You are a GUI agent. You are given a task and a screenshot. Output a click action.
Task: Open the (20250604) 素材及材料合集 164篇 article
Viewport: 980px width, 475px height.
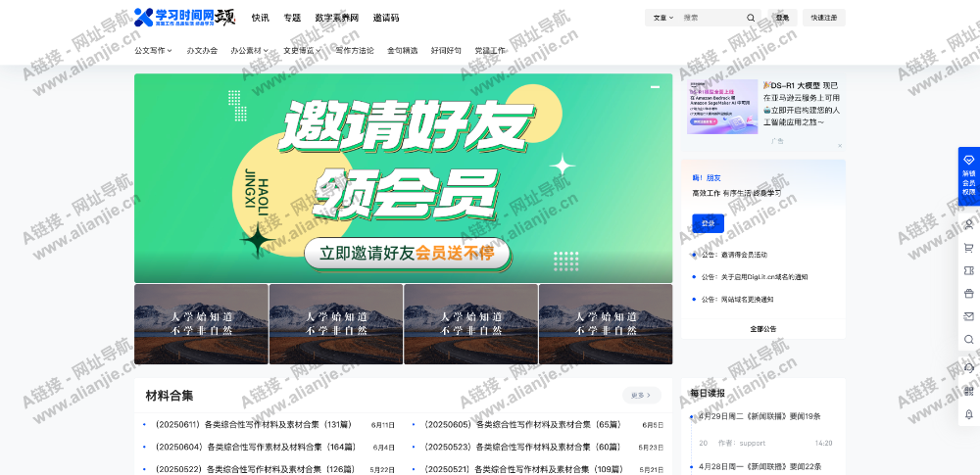(x=255, y=447)
